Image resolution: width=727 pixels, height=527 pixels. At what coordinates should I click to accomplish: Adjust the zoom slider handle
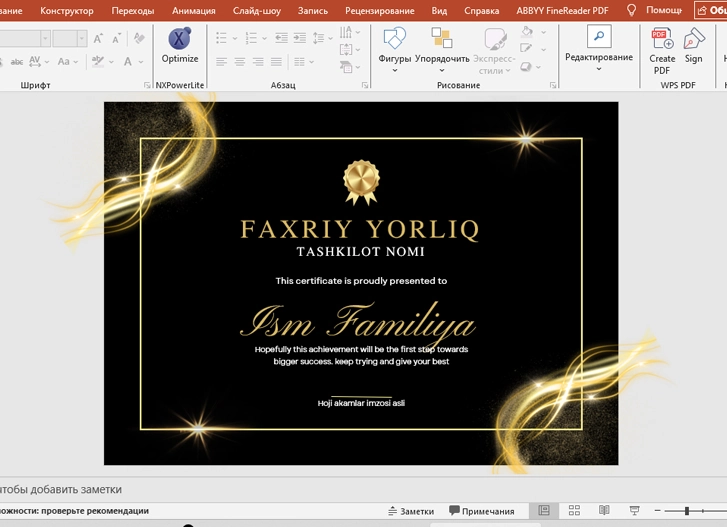tap(687, 511)
